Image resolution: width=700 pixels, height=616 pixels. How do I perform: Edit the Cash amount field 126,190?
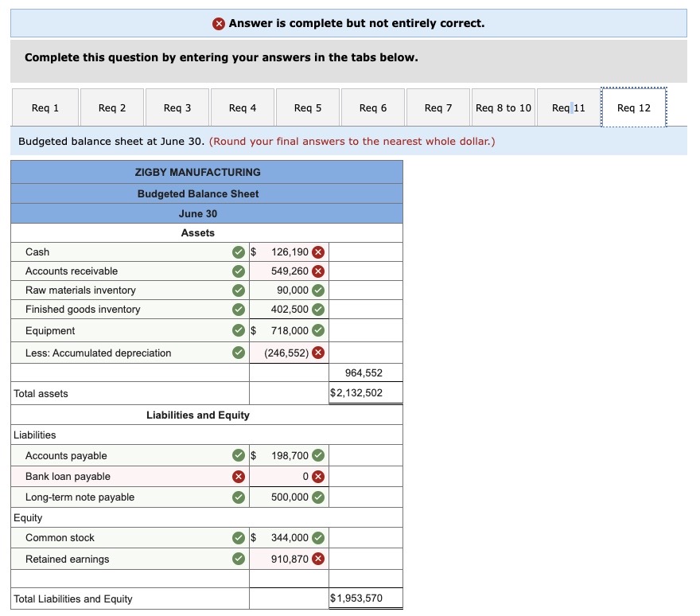tap(289, 252)
